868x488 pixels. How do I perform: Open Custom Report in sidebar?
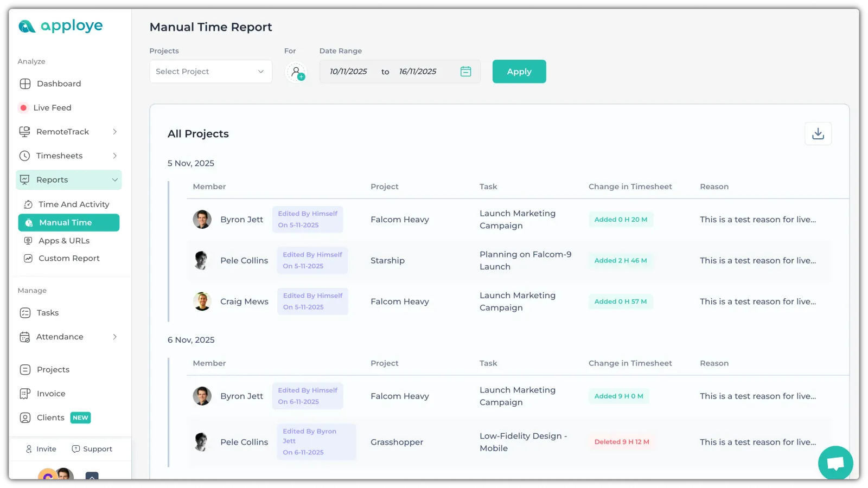[69, 259]
